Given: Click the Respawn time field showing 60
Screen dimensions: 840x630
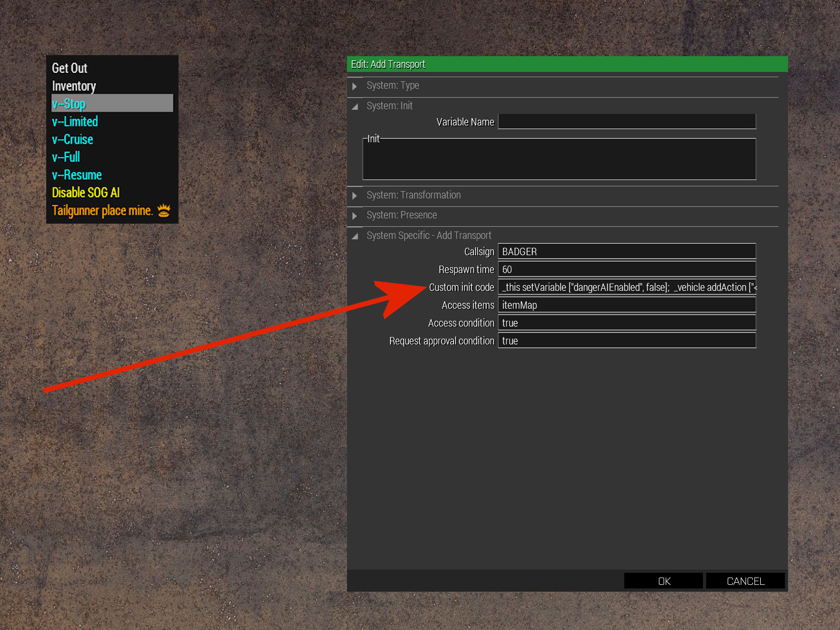Looking at the screenshot, I should pyautogui.click(x=628, y=269).
